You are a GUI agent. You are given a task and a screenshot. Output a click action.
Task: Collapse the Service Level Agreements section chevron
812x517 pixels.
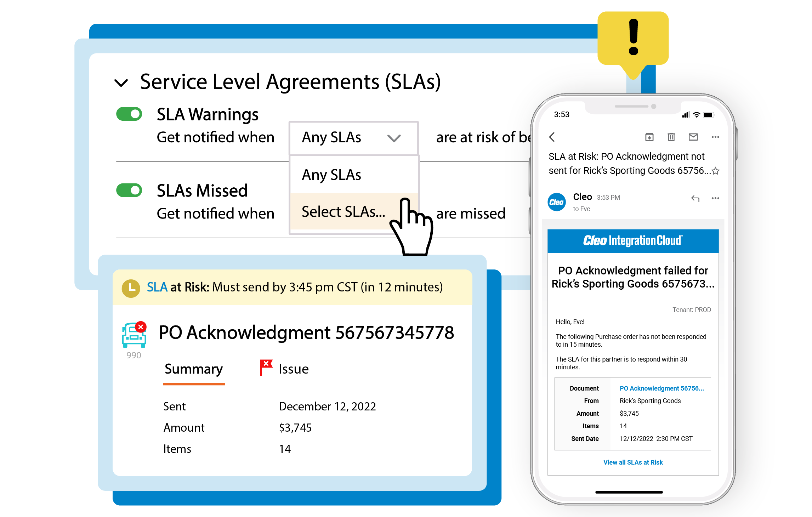click(121, 83)
